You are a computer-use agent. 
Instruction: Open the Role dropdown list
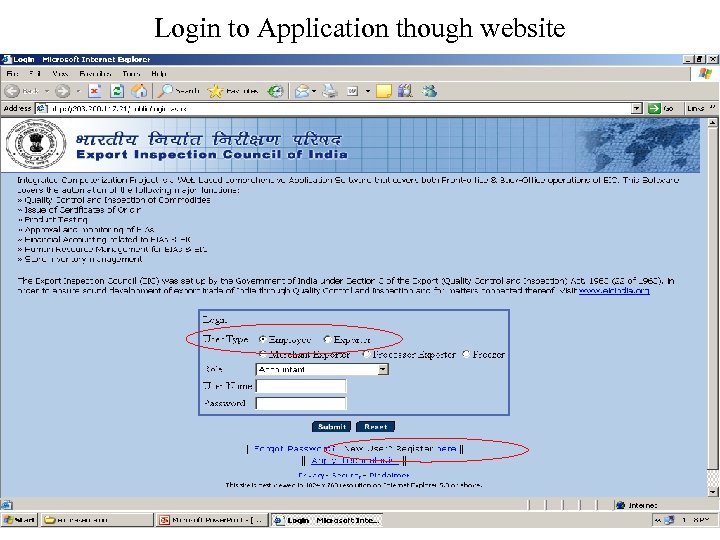383,369
